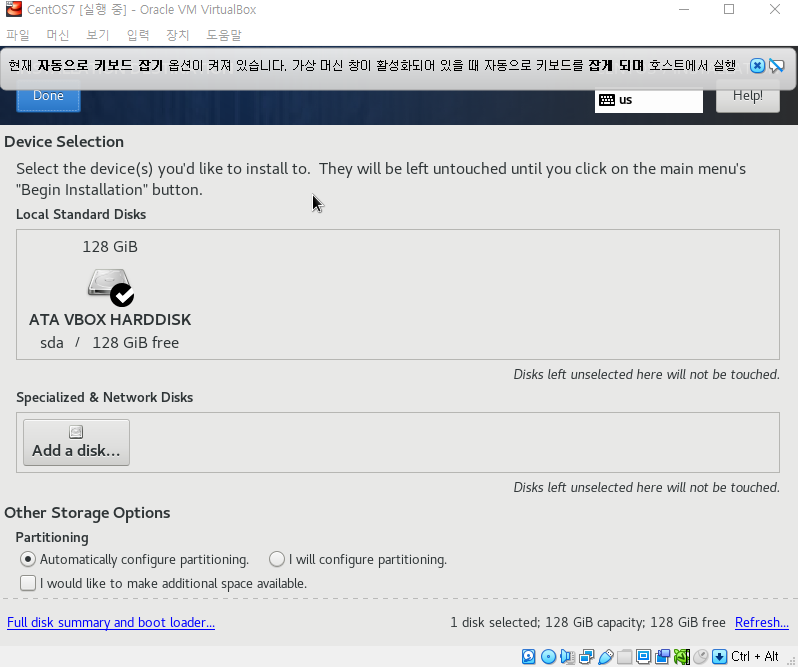Click the display status icon
Screen dimensions: 798x667
pyautogui.click(x=643, y=656)
